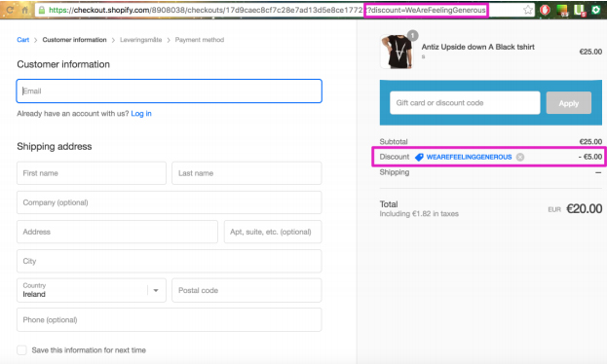The image size is (607, 364).
Task: Select Payment method breadcrumb
Action: (200, 40)
